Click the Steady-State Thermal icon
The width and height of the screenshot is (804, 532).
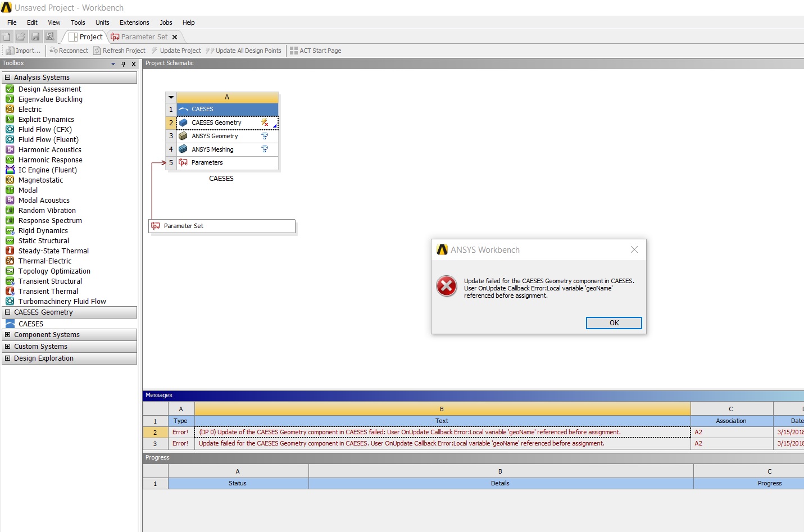(x=10, y=251)
